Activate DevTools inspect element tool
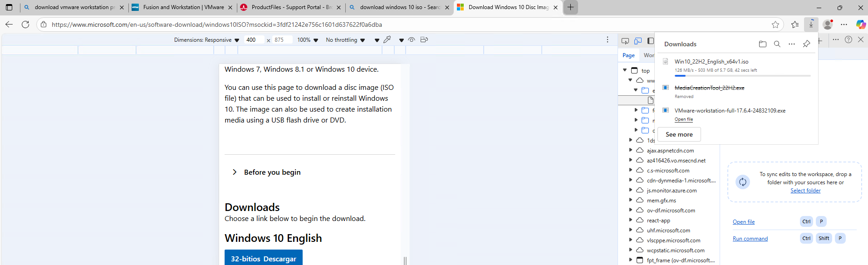 click(x=625, y=41)
